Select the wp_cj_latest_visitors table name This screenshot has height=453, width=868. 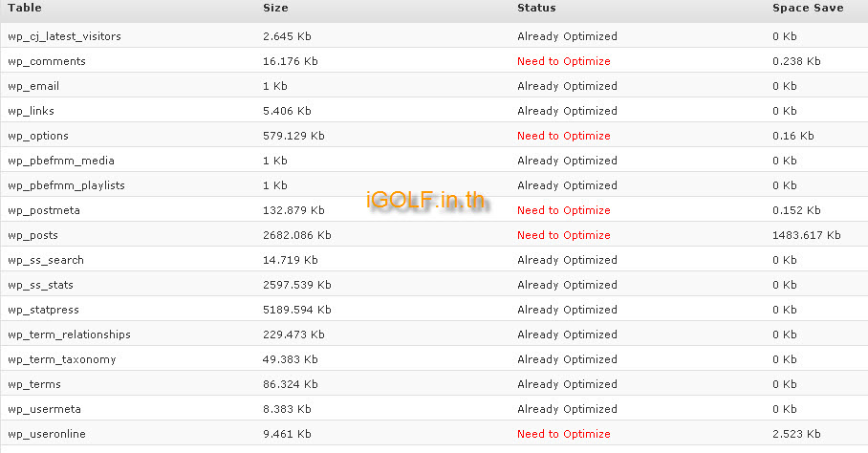pos(64,36)
